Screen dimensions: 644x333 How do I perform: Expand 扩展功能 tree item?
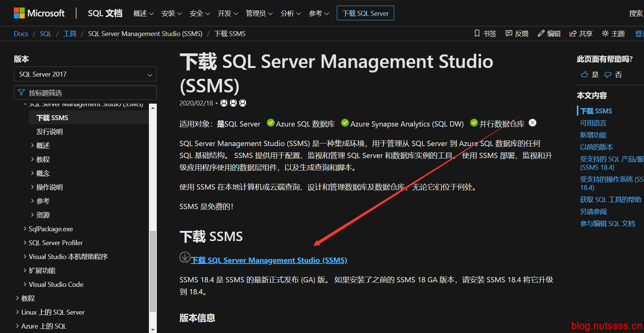tap(25, 270)
